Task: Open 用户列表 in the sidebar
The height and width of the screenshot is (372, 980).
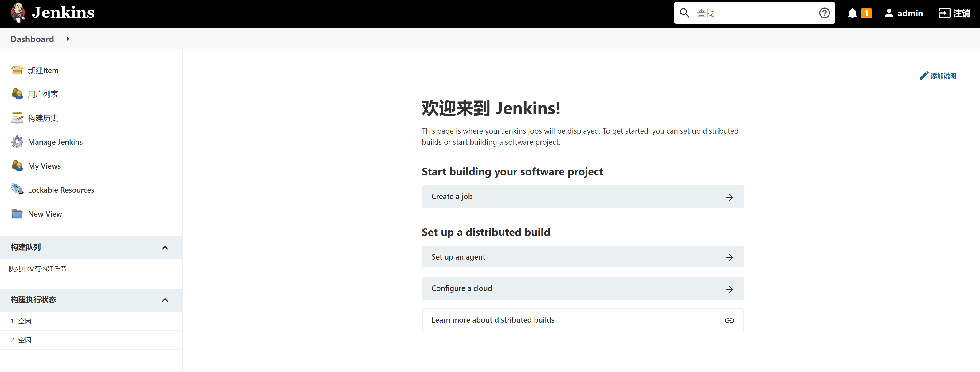Action: [43, 94]
